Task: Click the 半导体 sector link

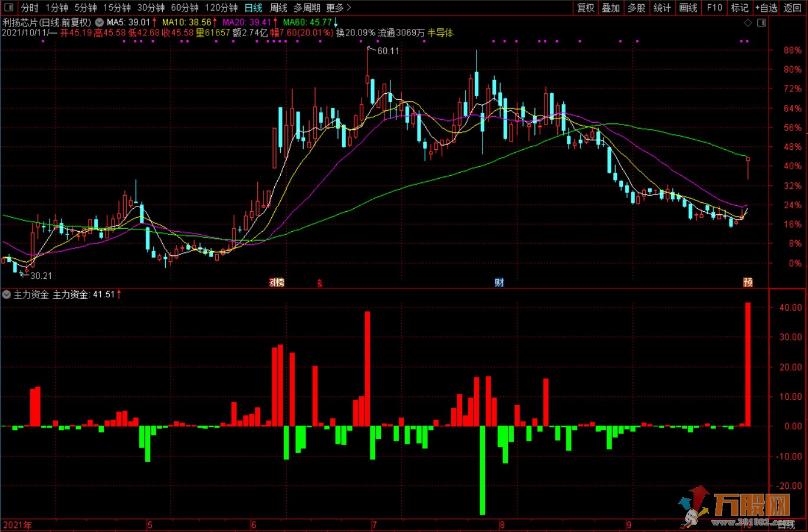Action: [441, 33]
